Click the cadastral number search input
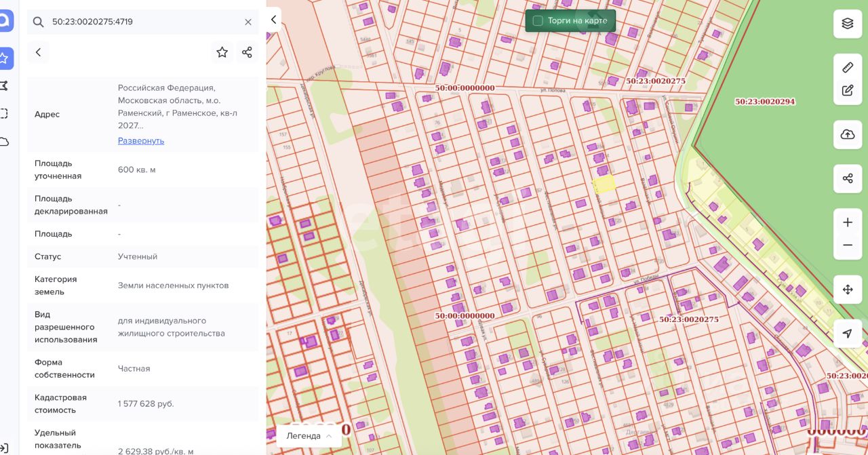 (142, 22)
